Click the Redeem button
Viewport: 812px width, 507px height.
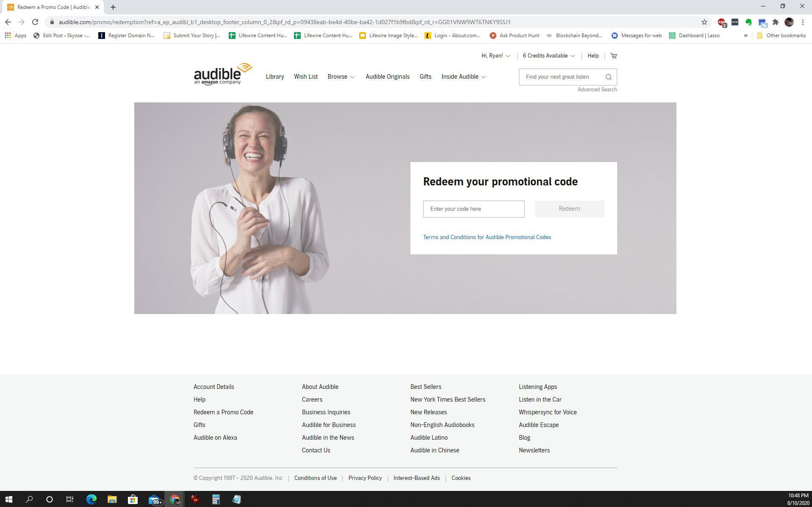(x=569, y=209)
